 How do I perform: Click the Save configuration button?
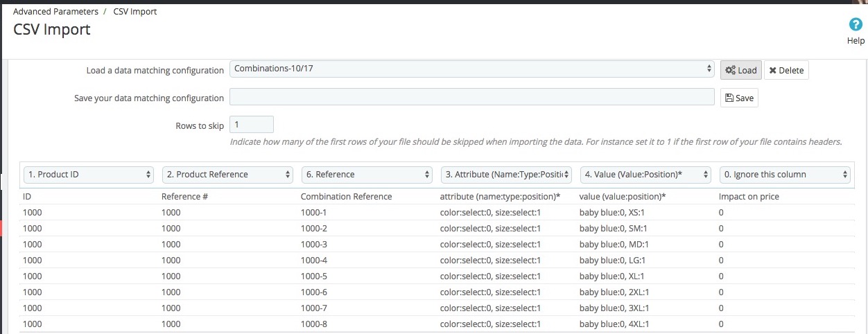click(x=738, y=98)
